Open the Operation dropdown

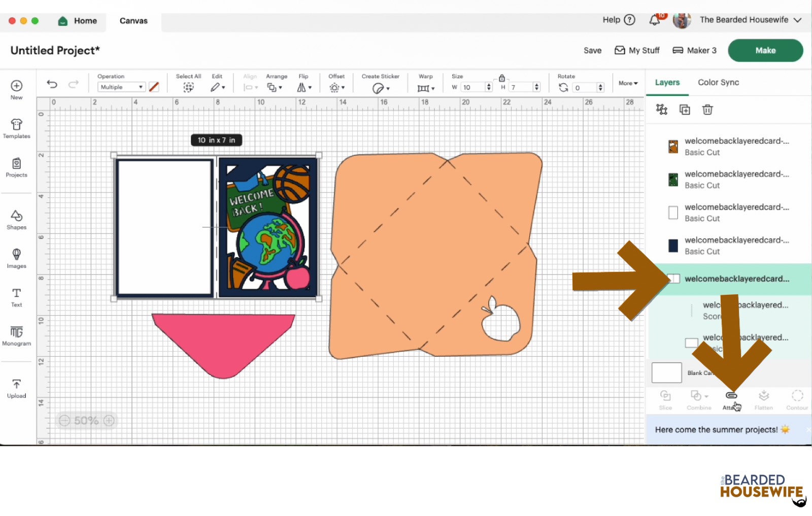pyautogui.click(x=121, y=87)
